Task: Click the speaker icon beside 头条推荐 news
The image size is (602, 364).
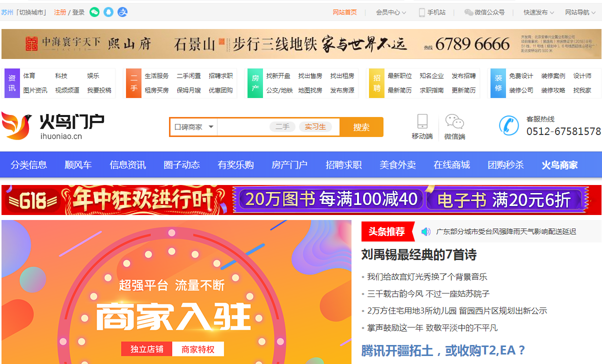Action: [425, 231]
